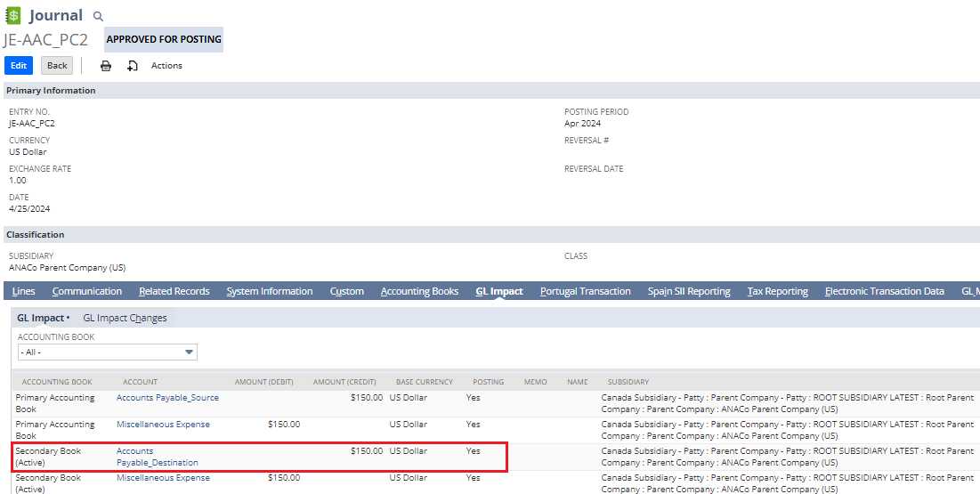Click the Accounting Book column header

57,382
